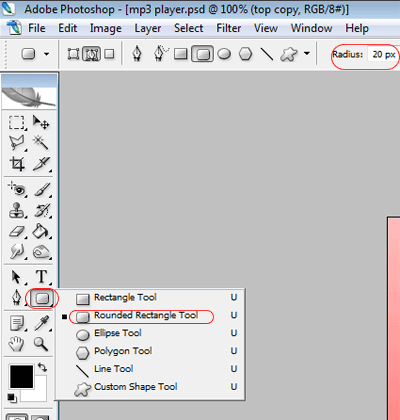The width and height of the screenshot is (400, 420).
Task: Open the Filter menu
Action: point(229,28)
